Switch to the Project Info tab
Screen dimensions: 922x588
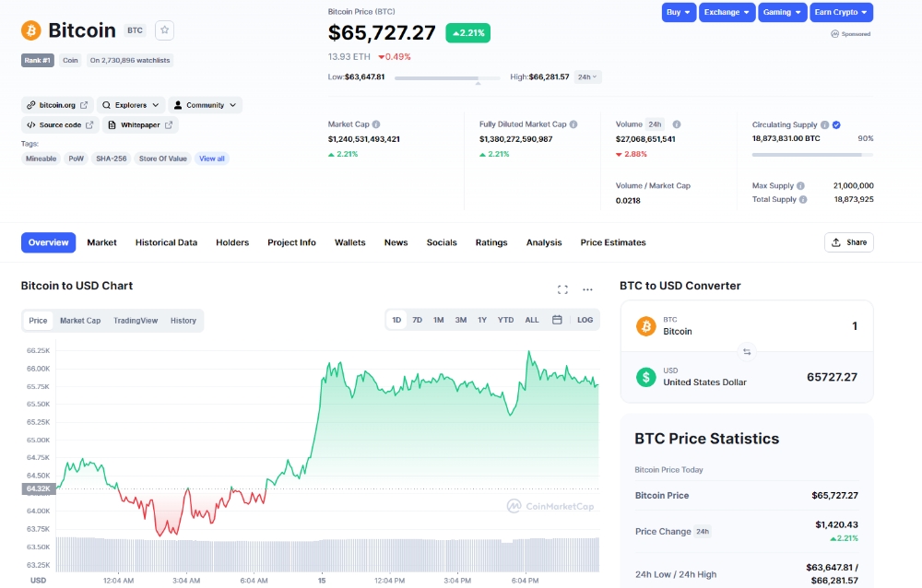tap(291, 242)
